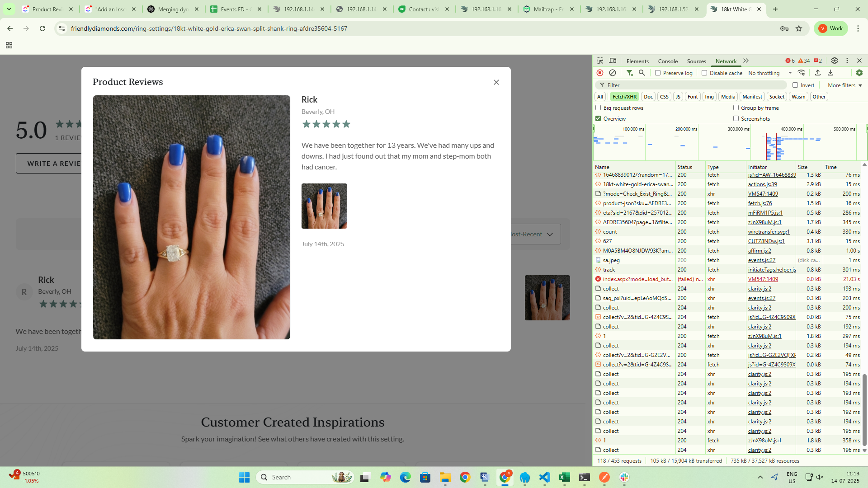Click the import HAR file icon

(818, 73)
